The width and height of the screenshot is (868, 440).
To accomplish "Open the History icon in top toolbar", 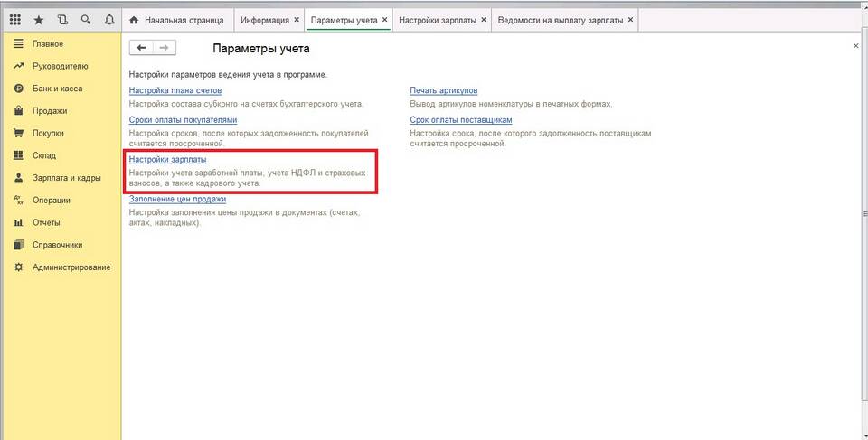I will [62, 19].
